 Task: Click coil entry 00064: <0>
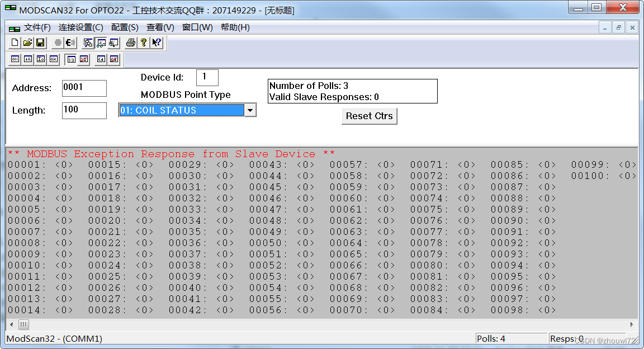point(362,243)
